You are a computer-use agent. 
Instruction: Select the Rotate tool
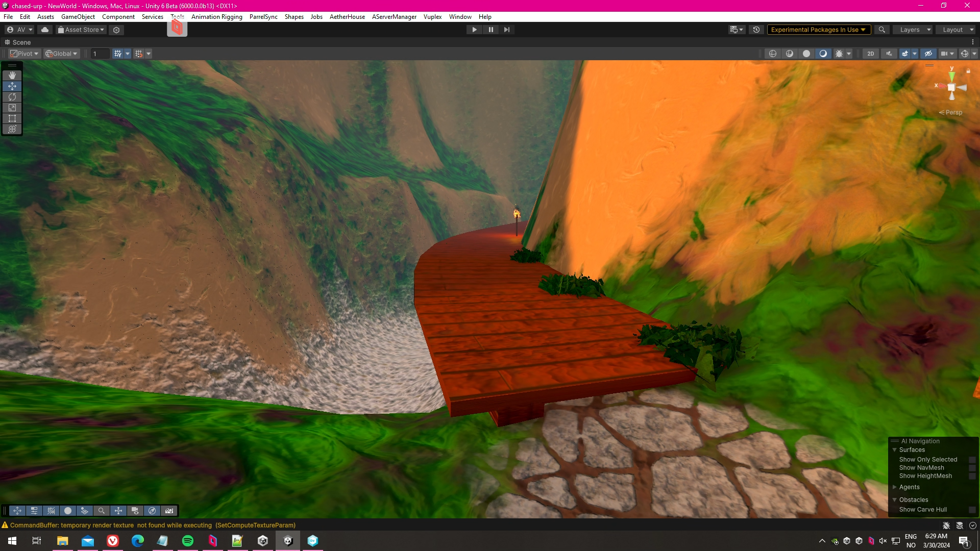12,97
